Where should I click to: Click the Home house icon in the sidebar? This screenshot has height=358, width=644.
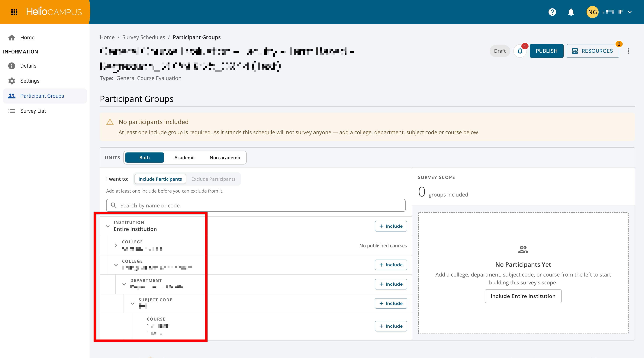(x=11, y=37)
